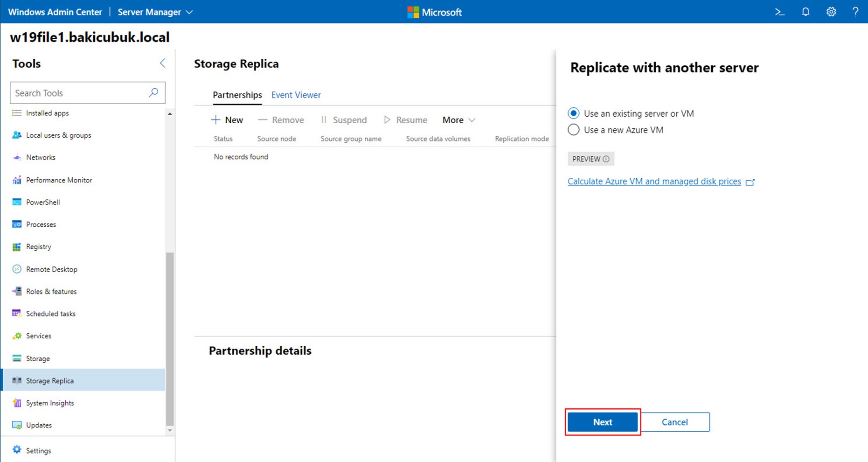Open Scheduled tasks tool

83,314
